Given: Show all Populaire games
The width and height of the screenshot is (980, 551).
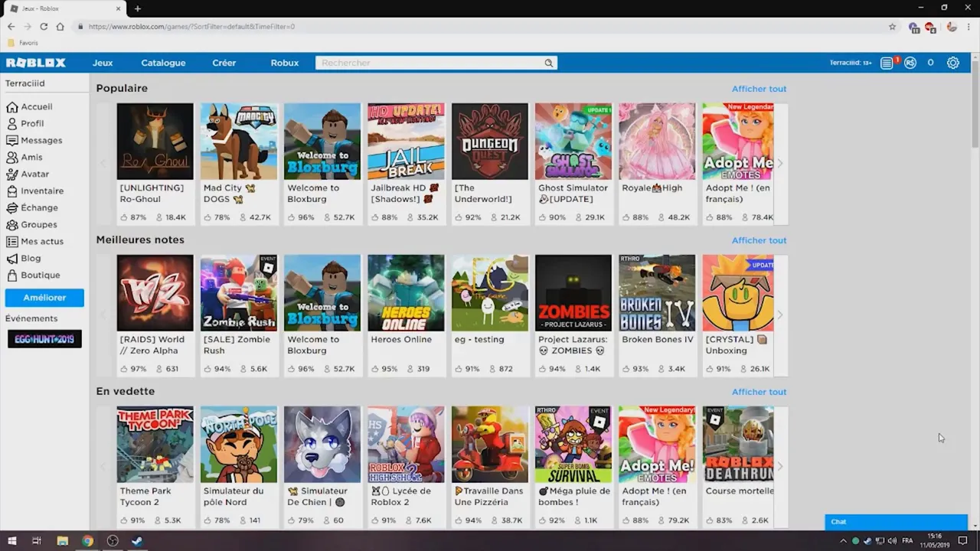Looking at the screenshot, I should coord(759,89).
